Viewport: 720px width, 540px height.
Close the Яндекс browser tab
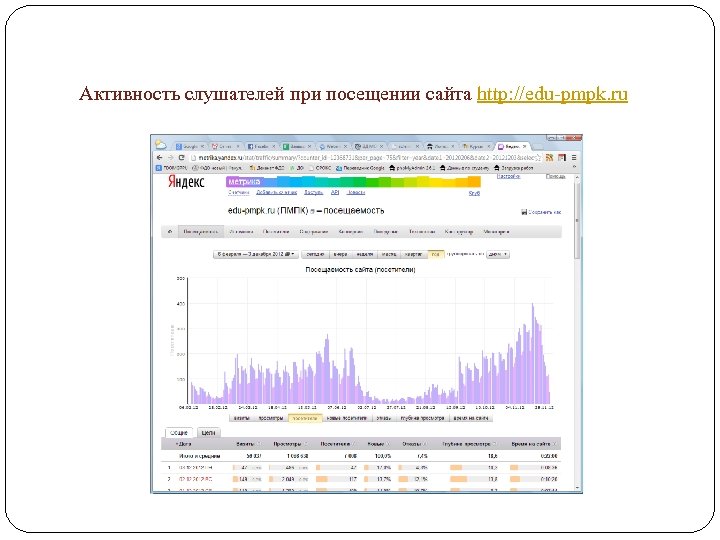click(x=525, y=146)
